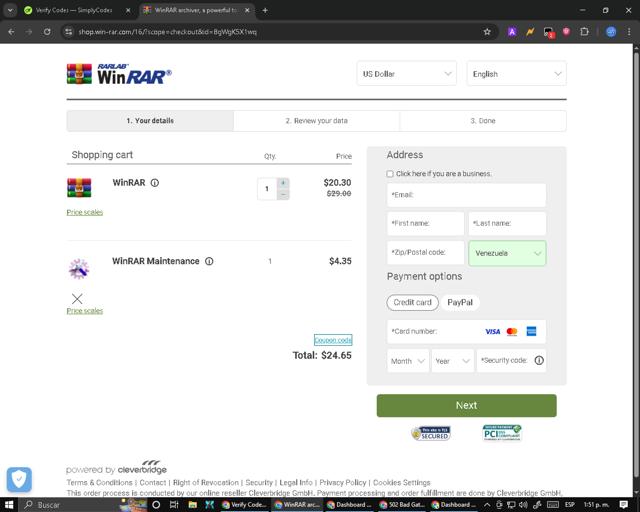Click the American Express logo
Viewport: 640px width, 512px height.
point(531,332)
